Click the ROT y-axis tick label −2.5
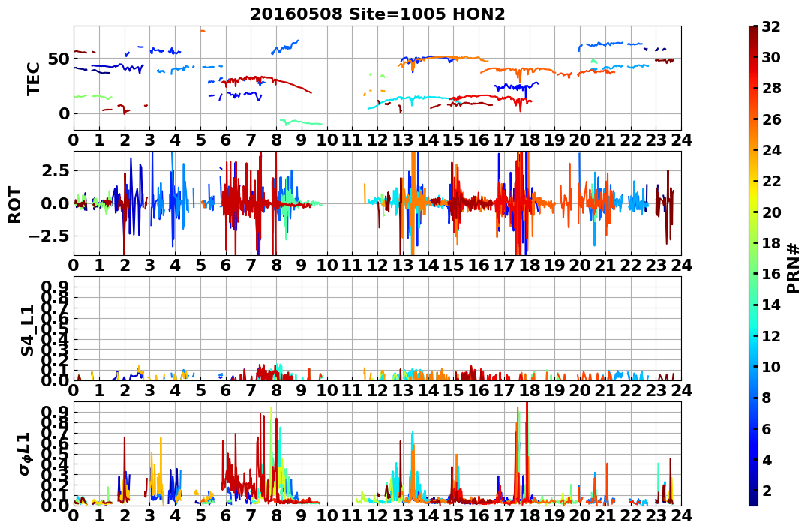The width and height of the screenshot is (808, 532). tap(51, 236)
